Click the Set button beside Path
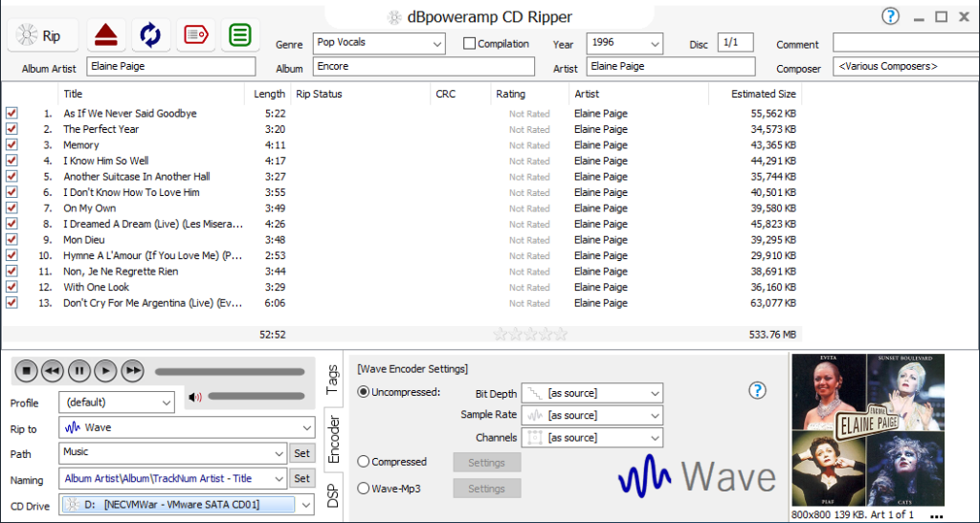The height and width of the screenshot is (523, 980). (x=301, y=454)
